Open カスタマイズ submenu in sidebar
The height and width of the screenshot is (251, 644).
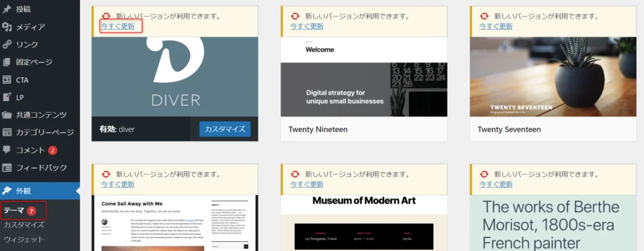point(24,225)
